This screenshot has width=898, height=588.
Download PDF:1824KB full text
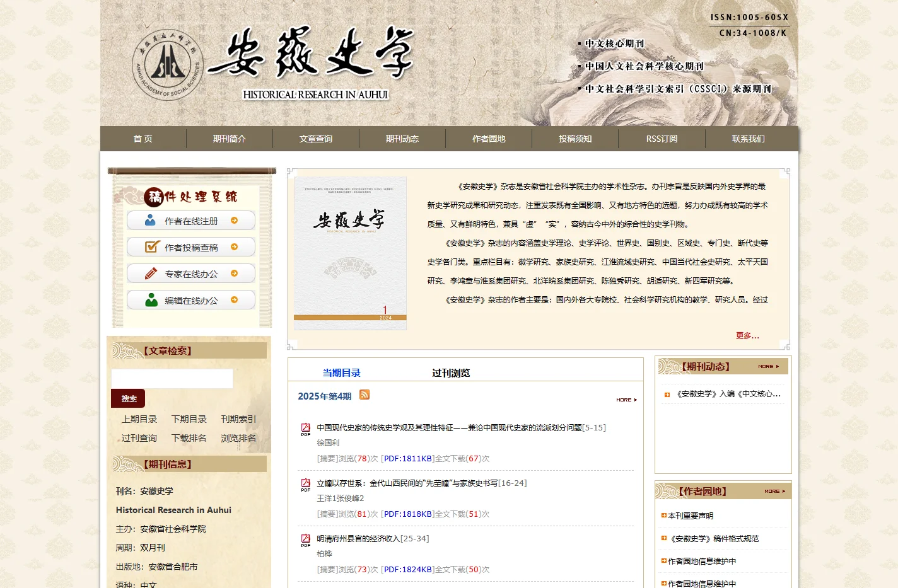click(407, 570)
